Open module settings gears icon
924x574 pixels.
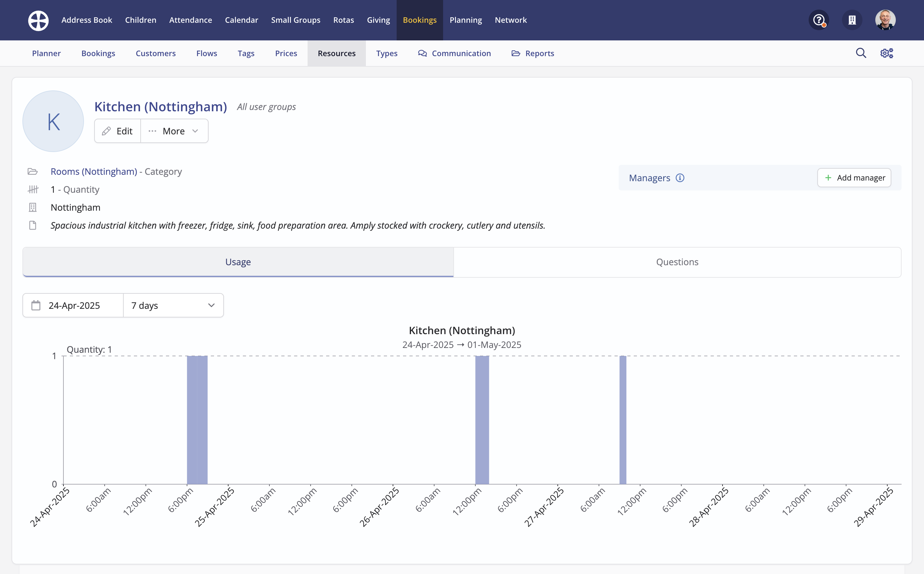pos(887,53)
